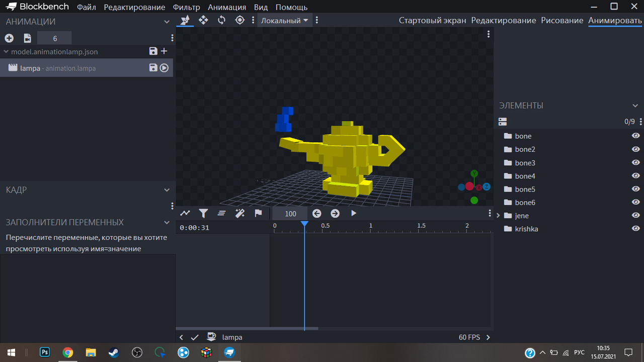644x362 pixels.
Task: Click the timeline flag marker icon
Action: (x=258, y=213)
